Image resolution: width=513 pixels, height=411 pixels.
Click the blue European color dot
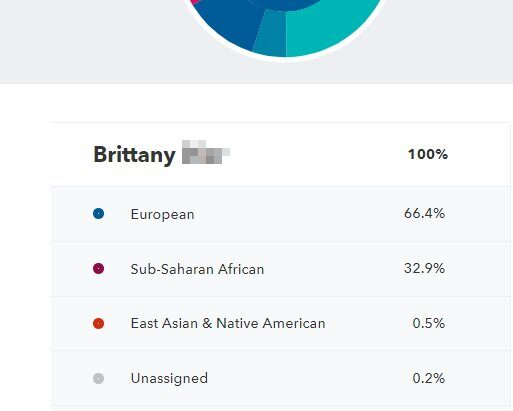[98, 213]
